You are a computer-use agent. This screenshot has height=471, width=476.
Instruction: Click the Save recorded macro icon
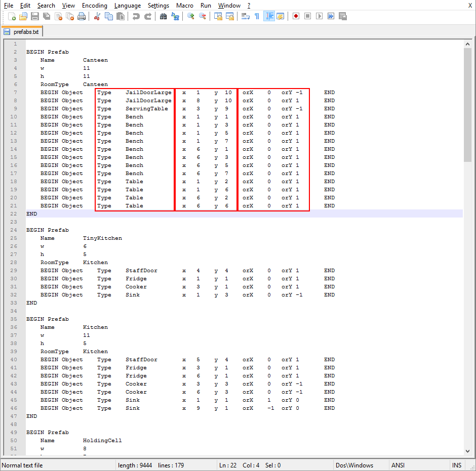pos(343,16)
